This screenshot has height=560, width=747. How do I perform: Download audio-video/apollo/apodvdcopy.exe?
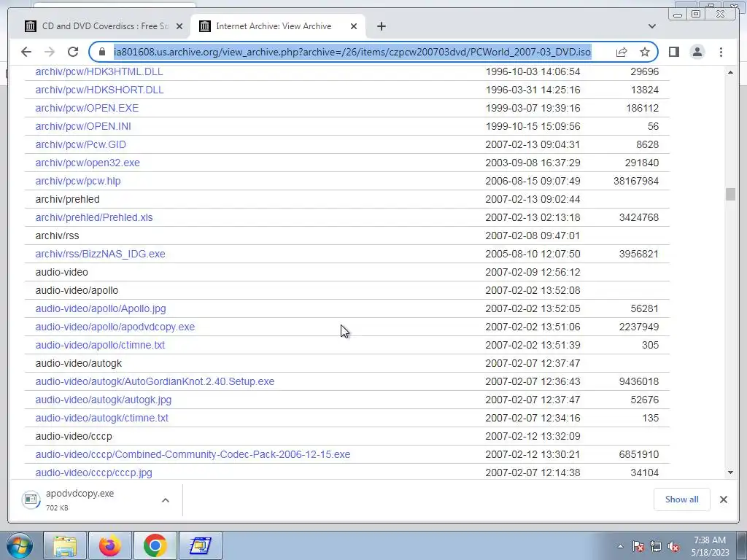pos(115,327)
